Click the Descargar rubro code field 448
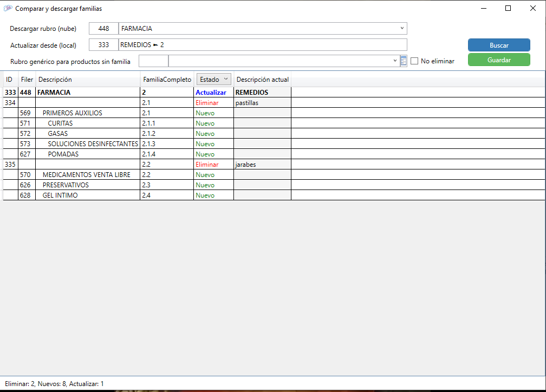The width and height of the screenshot is (546, 392). tap(104, 28)
